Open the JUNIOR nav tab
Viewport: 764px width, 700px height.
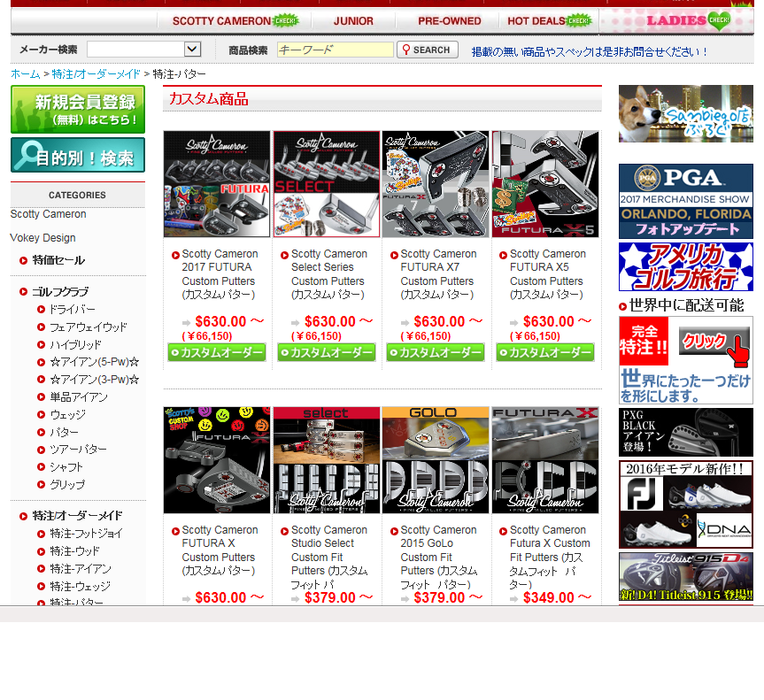tap(353, 21)
